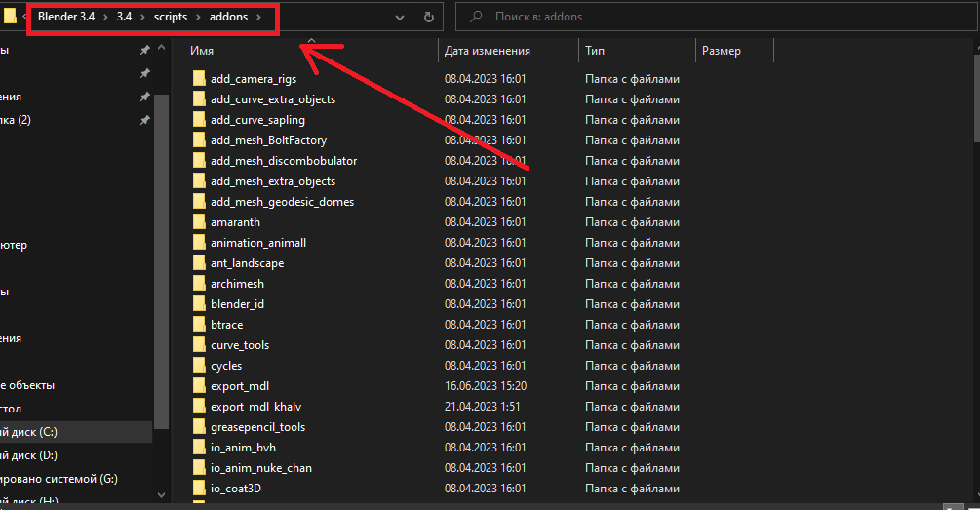Click the date 16.06.2023 15:20 of export_mdl

click(485, 385)
